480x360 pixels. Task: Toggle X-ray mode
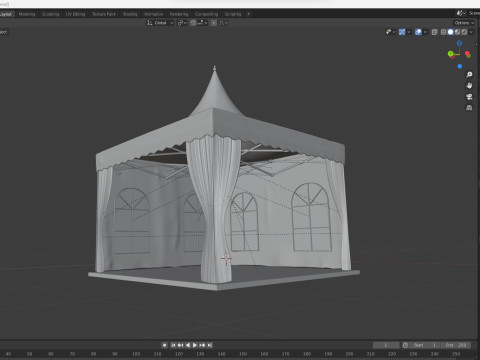tap(434, 32)
